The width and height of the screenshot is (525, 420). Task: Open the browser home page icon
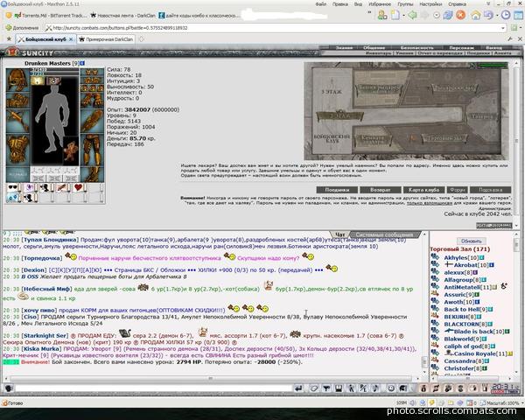click(x=475, y=15)
